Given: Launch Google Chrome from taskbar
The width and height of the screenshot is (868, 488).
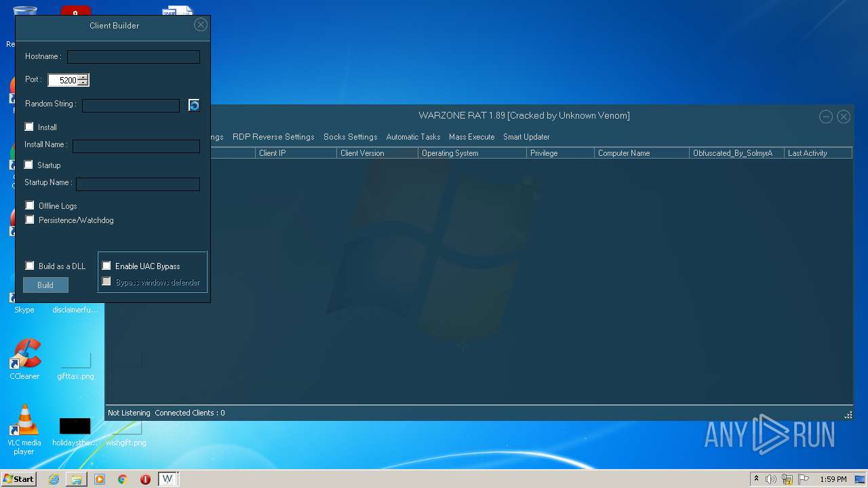Looking at the screenshot, I should 123,479.
